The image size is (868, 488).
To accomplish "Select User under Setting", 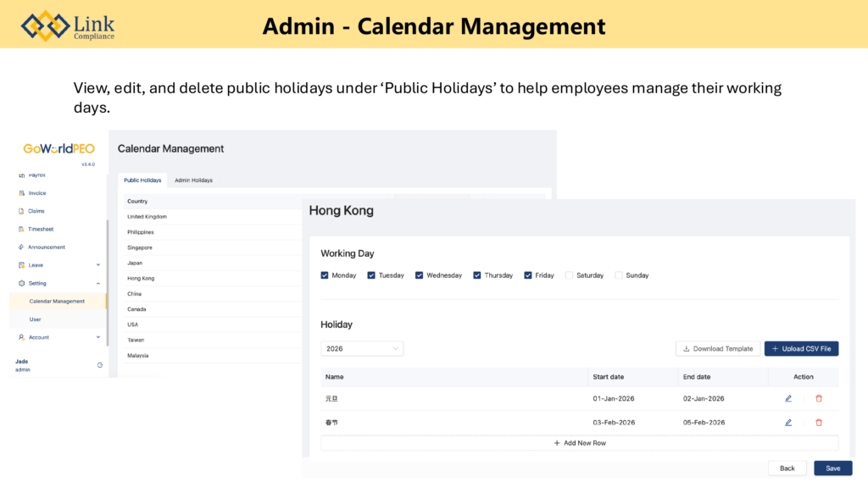I will pyautogui.click(x=35, y=319).
